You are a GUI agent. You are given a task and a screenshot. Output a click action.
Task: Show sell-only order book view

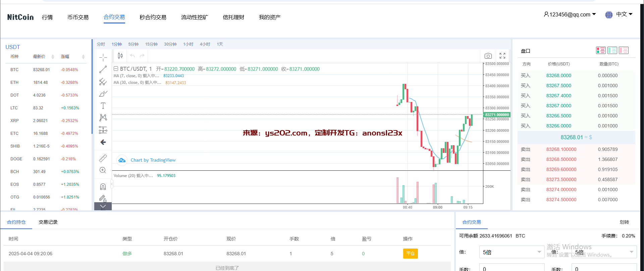pyautogui.click(x=624, y=50)
